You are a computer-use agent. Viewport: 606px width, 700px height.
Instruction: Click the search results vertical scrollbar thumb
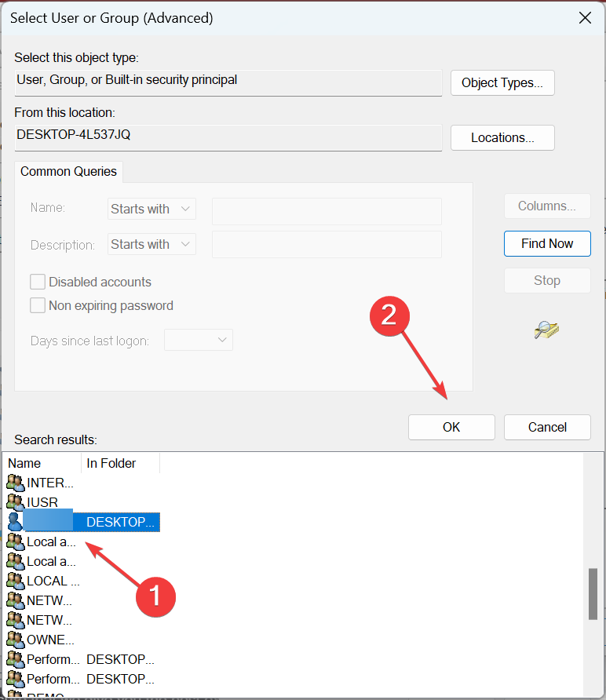[x=593, y=594]
